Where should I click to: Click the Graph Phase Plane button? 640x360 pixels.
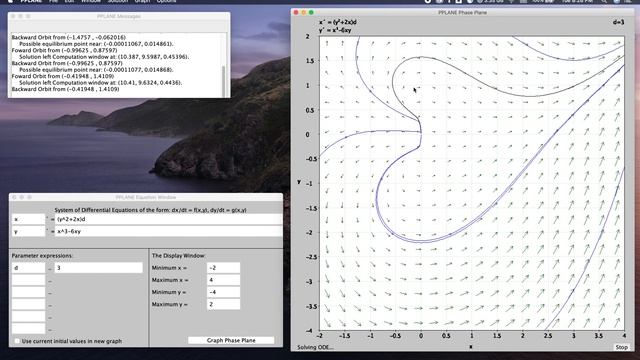coord(231,340)
